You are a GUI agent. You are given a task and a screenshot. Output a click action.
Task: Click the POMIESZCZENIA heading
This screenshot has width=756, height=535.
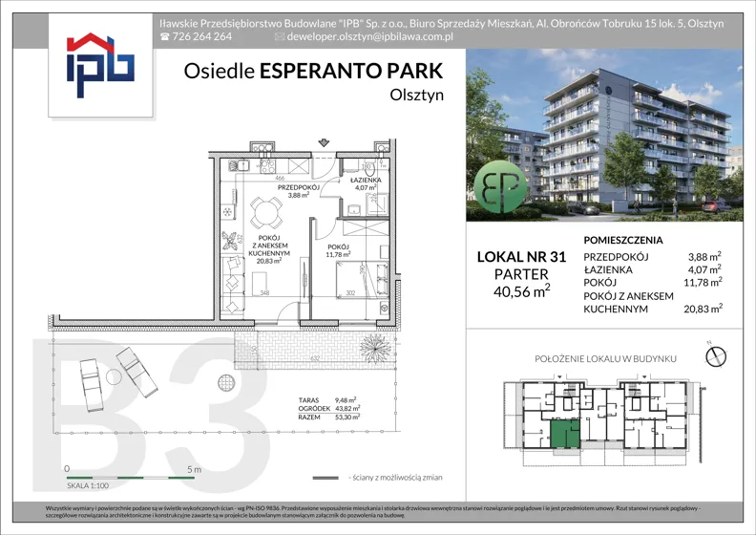[623, 240]
